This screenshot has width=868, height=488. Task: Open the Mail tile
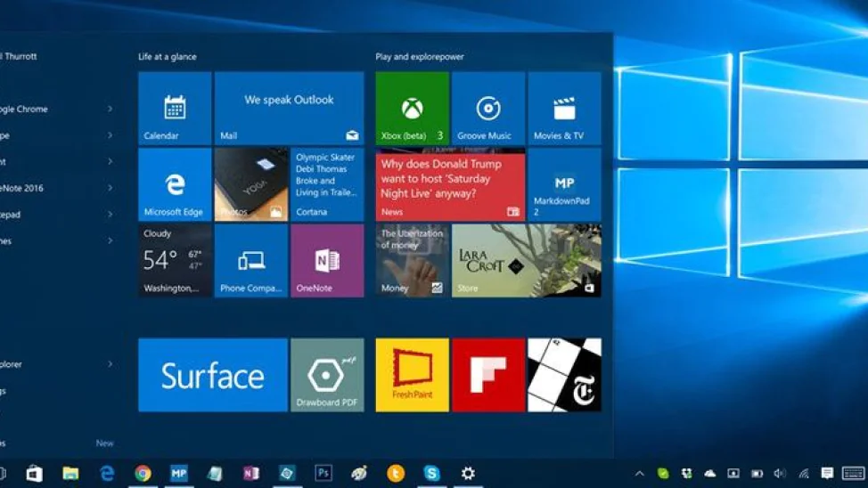click(x=289, y=109)
